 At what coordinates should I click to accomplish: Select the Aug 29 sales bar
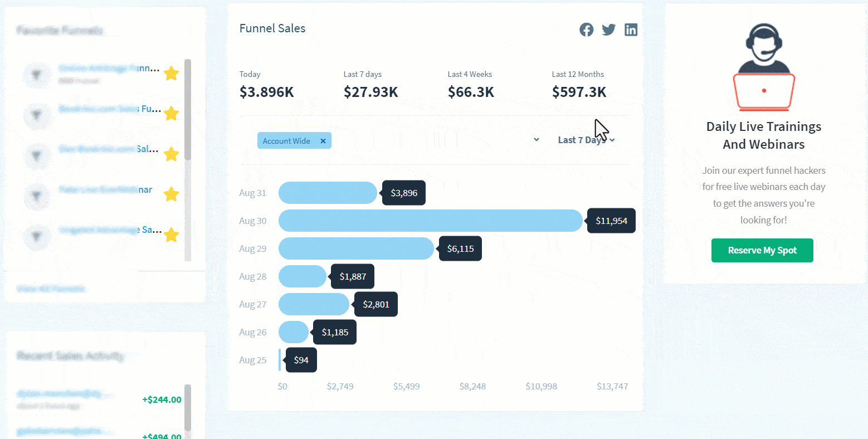355,248
